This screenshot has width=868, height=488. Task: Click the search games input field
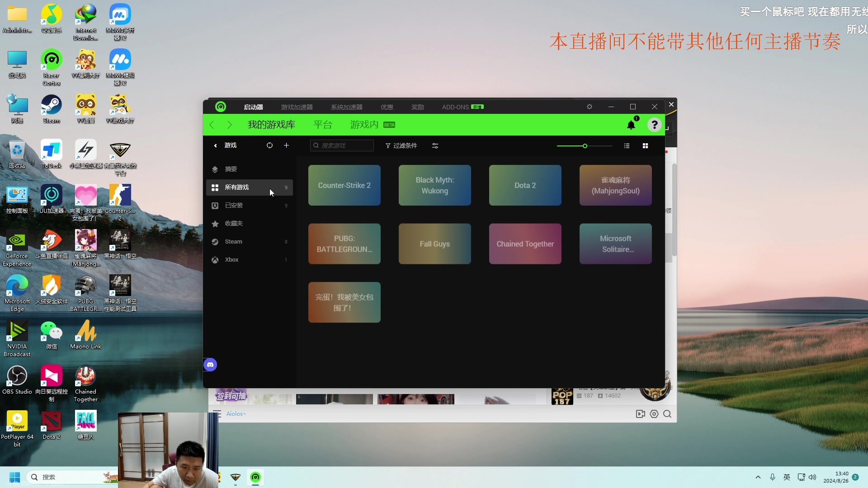click(x=342, y=145)
